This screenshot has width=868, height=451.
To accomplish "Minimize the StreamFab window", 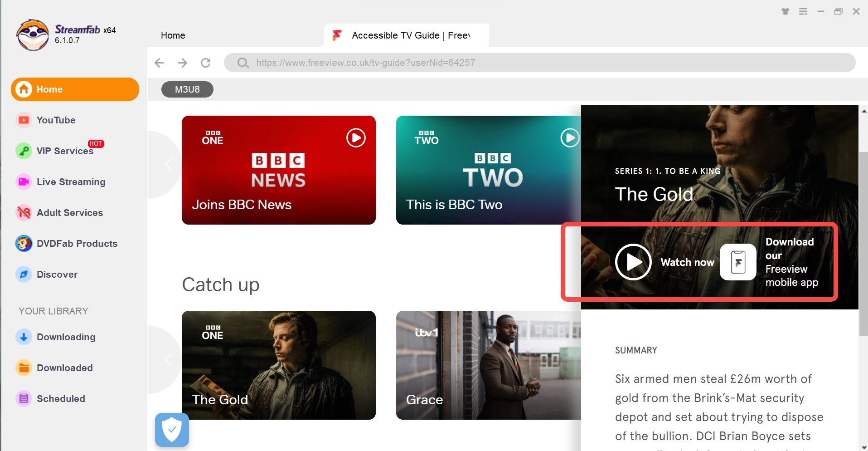I will click(x=821, y=11).
